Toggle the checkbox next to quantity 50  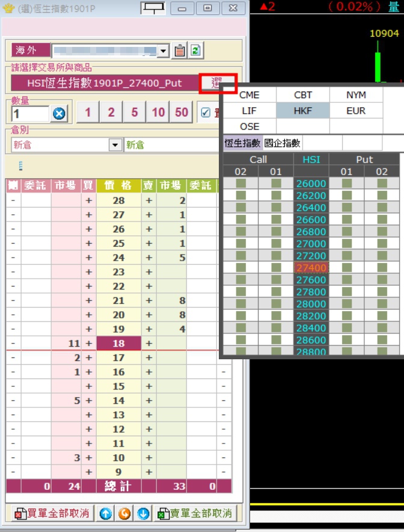click(206, 113)
